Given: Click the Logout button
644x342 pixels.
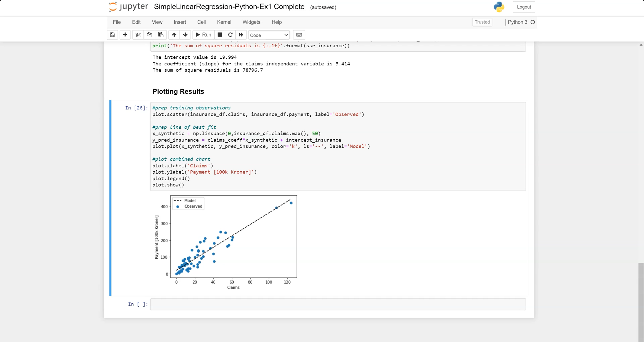Looking at the screenshot, I should coord(524,7).
